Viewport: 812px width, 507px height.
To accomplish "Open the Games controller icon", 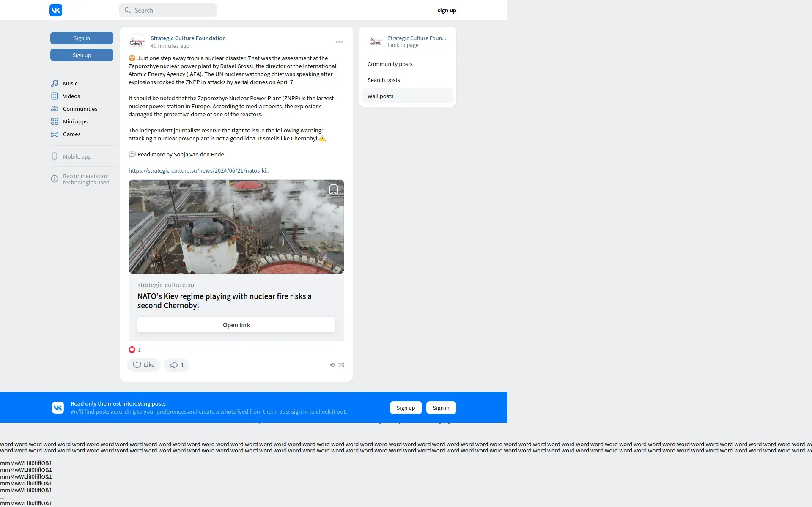I will pos(55,134).
